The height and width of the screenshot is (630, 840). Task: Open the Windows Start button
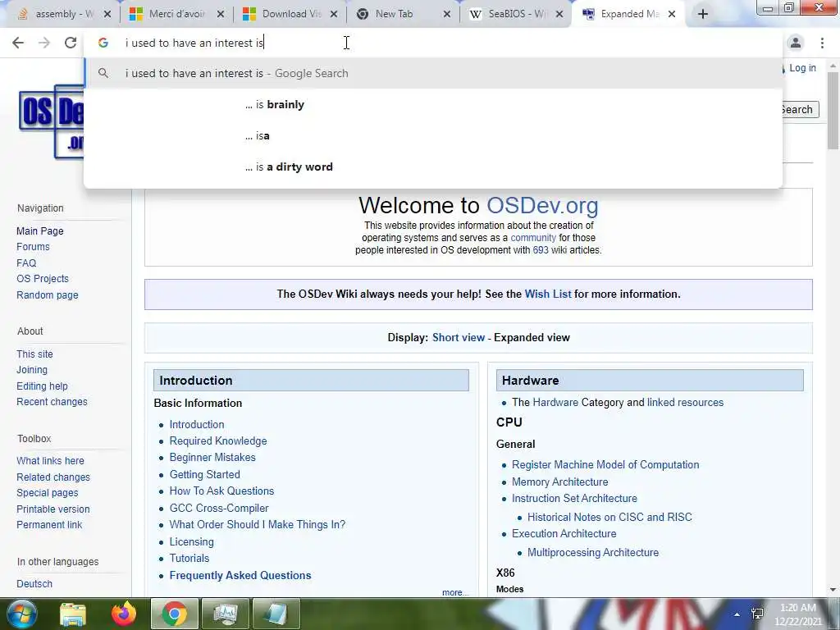(21, 614)
